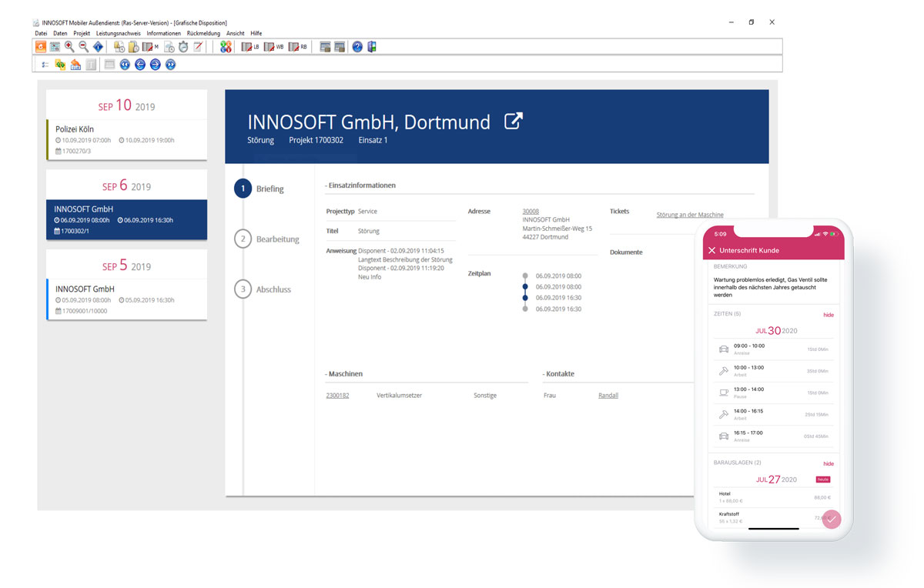The image size is (924, 588).
Task: Open external link icon beside INNOSOFT GmbH, Dortmund
Action: [513, 121]
